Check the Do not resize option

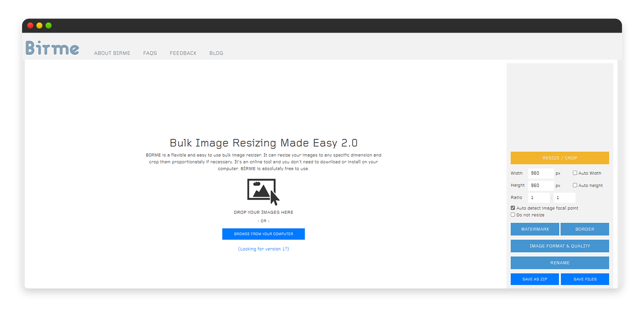click(513, 215)
